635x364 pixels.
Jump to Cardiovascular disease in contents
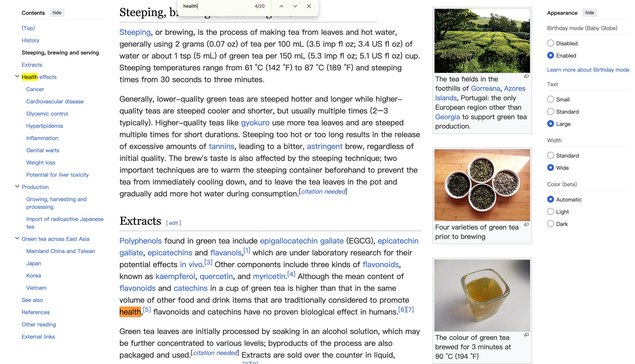(x=55, y=101)
